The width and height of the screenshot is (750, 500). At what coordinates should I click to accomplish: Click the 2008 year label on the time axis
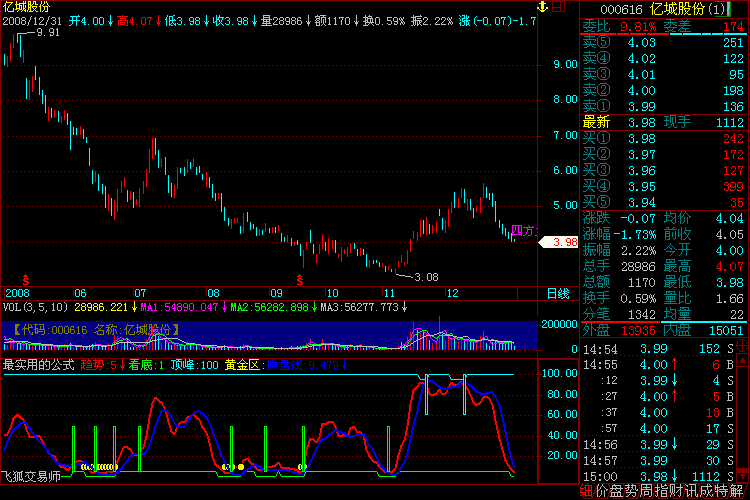(x=17, y=293)
